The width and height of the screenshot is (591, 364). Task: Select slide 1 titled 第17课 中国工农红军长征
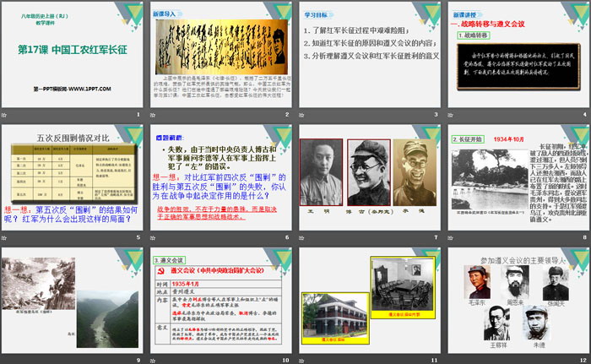(x=73, y=55)
